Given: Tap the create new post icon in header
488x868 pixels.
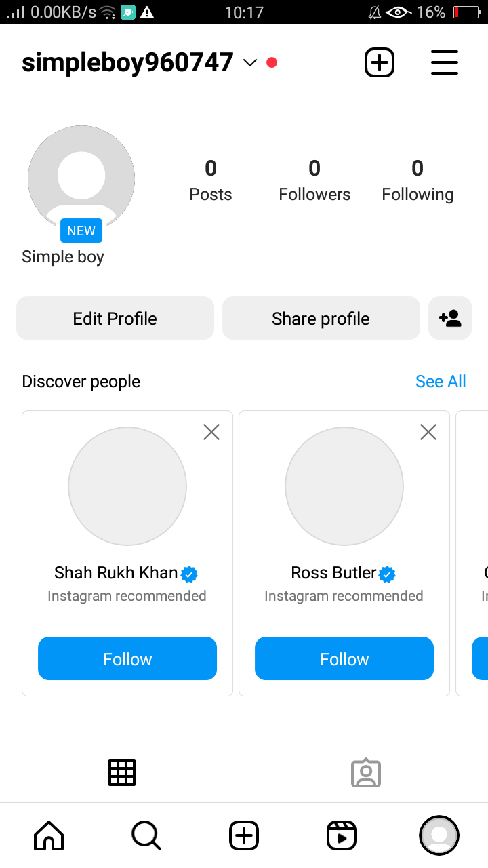Looking at the screenshot, I should 380,63.
